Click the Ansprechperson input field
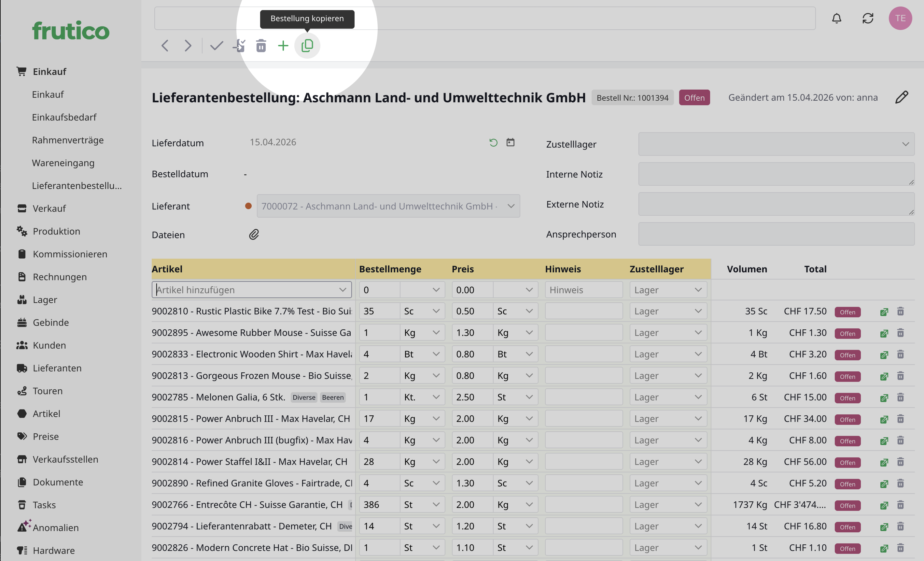Screen dimensions: 924x561 (776, 234)
